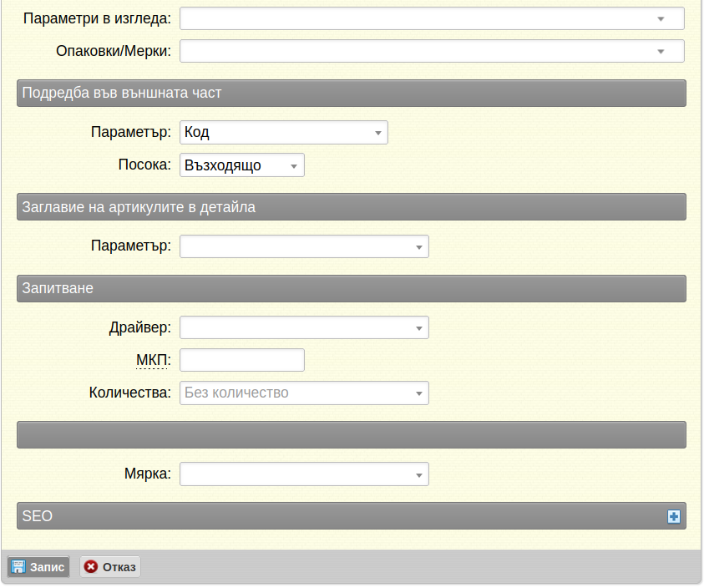Click the Подредба във външната част header
The image size is (704, 588).
(352, 93)
